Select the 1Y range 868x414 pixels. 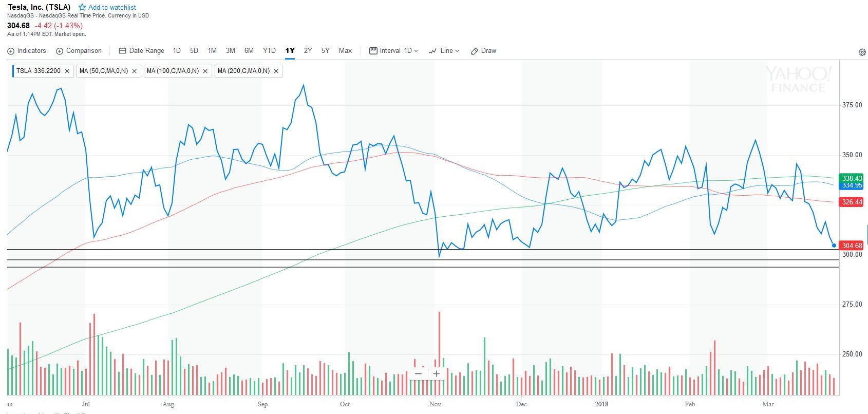pos(290,51)
